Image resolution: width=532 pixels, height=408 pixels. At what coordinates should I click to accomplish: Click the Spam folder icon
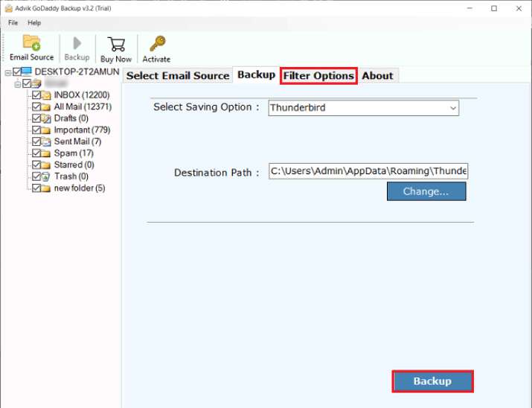pos(46,153)
